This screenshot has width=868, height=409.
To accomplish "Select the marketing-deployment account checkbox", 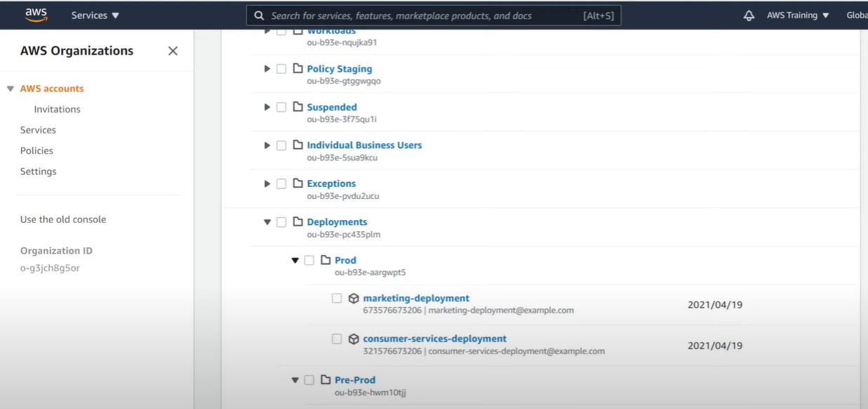I will pos(337,299).
